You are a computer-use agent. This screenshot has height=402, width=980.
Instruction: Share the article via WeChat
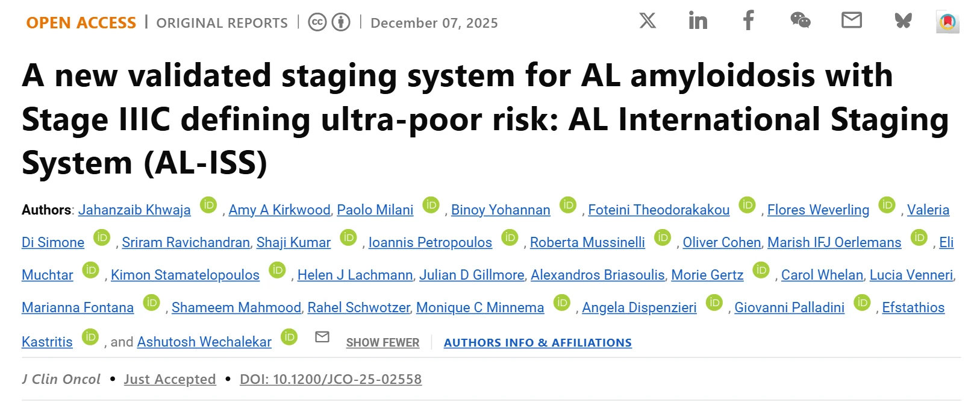pyautogui.click(x=801, y=21)
